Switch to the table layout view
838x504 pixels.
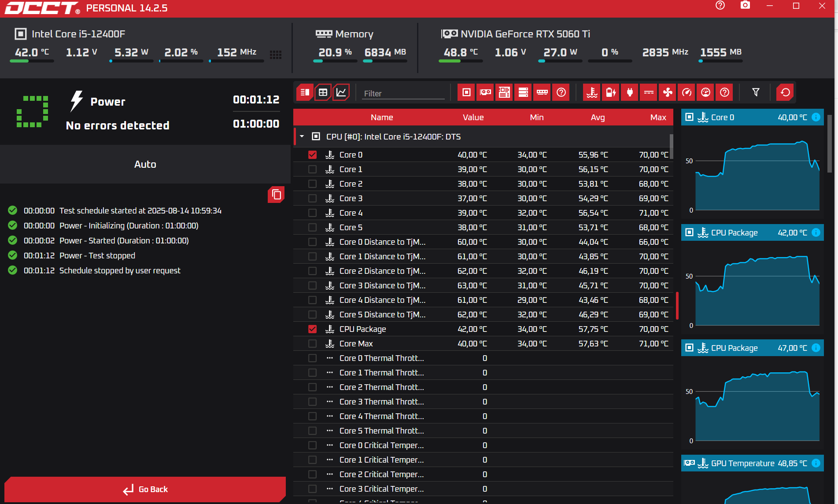323,92
